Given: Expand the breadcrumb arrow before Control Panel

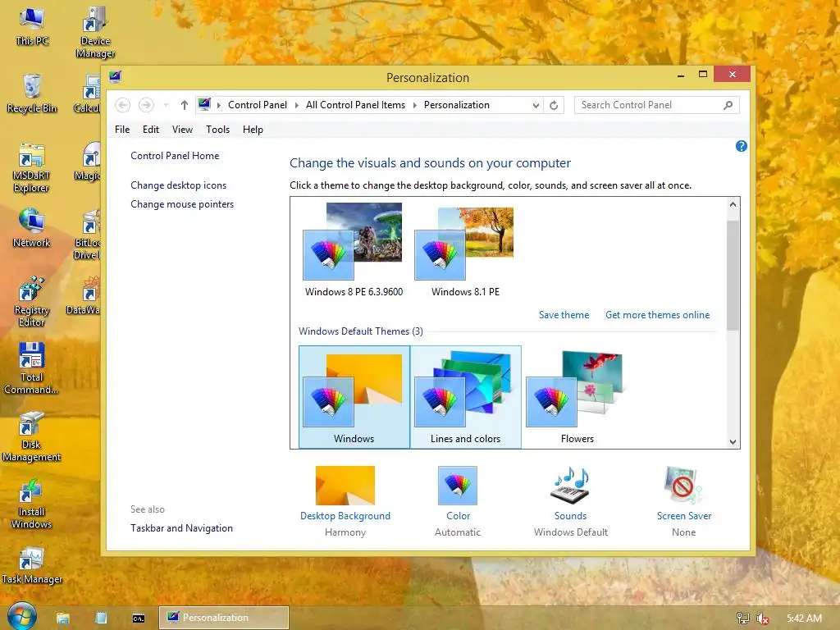Looking at the screenshot, I should click(x=218, y=106).
